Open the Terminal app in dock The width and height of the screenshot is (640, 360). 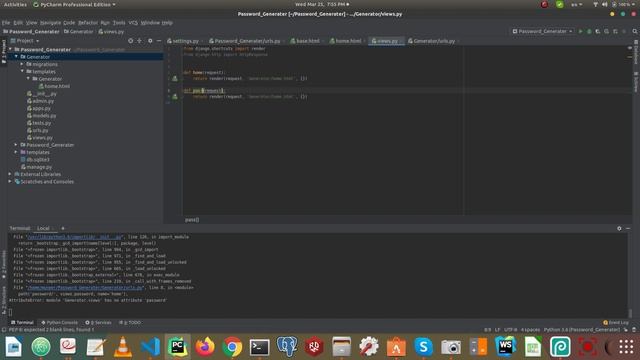(260, 347)
